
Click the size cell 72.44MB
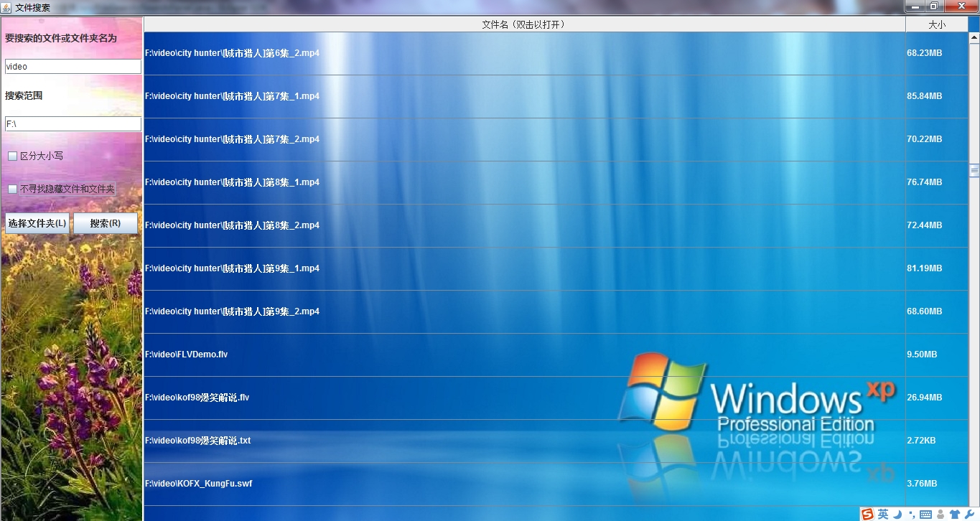[937, 226]
